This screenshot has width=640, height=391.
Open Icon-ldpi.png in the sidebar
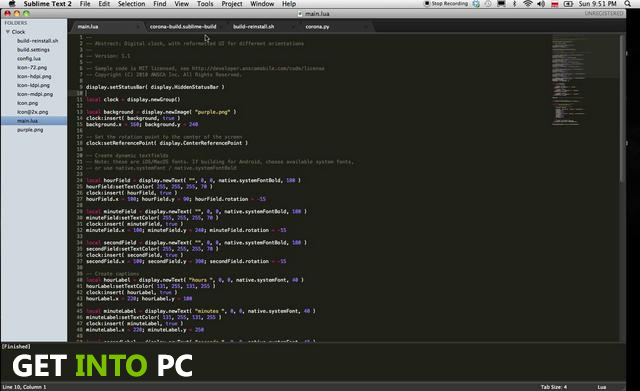click(33, 86)
